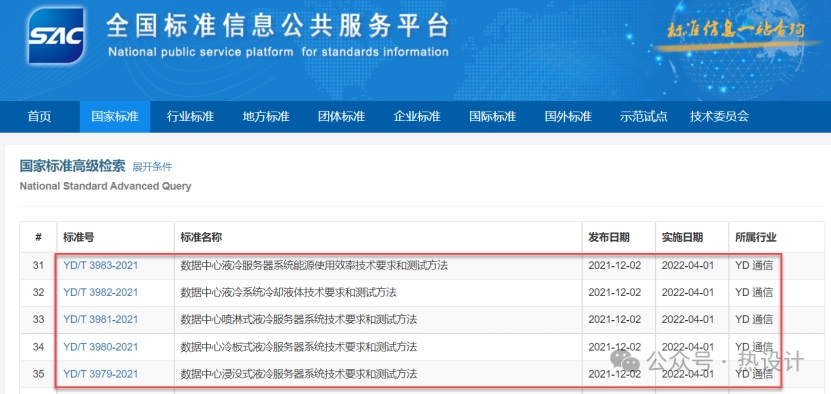831x394 pixels.
Task: Open standard YD/T 3980-2021 link
Action: (x=100, y=347)
